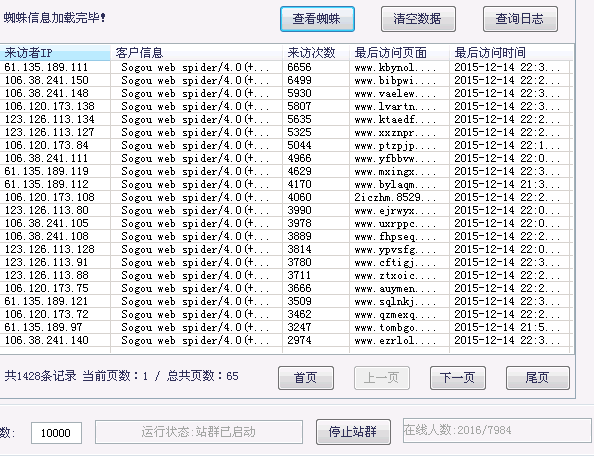The height and width of the screenshot is (457, 594).
Task: Select row with IP 123.126.113.134
Action: point(285,119)
